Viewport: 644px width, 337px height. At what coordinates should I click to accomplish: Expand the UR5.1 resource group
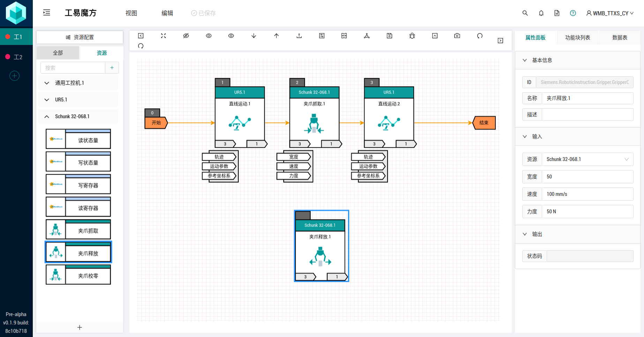(x=78, y=100)
